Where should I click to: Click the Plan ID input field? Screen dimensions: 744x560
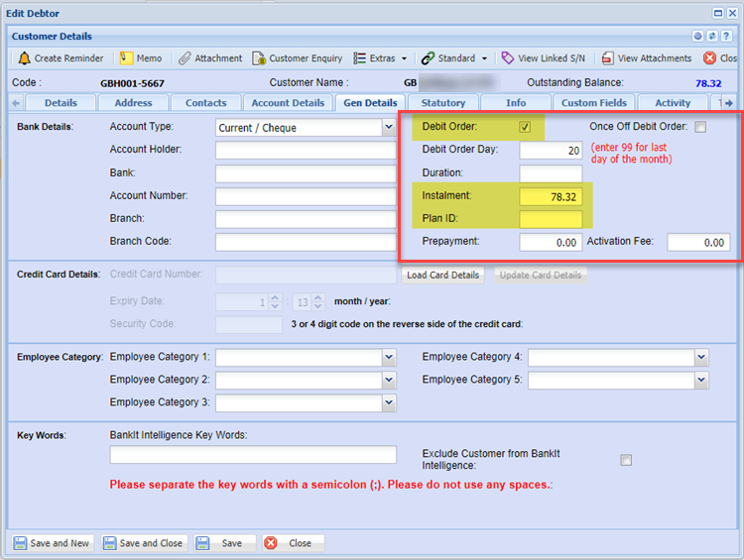point(551,219)
